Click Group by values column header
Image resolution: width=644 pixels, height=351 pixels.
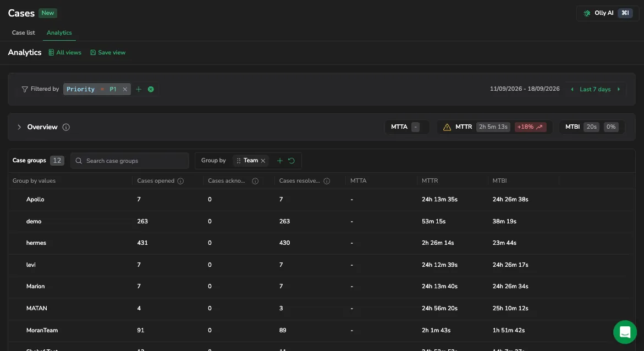click(x=34, y=181)
